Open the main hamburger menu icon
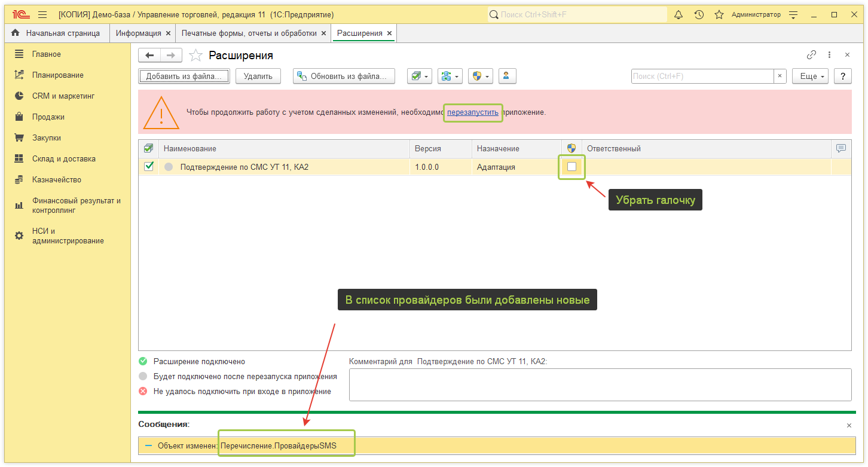Screen dimensions: 868x467 click(x=42, y=15)
